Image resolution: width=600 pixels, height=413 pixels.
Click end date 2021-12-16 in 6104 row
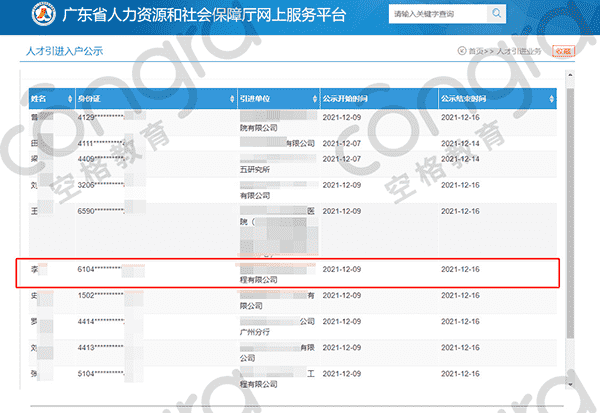pyautogui.click(x=460, y=269)
